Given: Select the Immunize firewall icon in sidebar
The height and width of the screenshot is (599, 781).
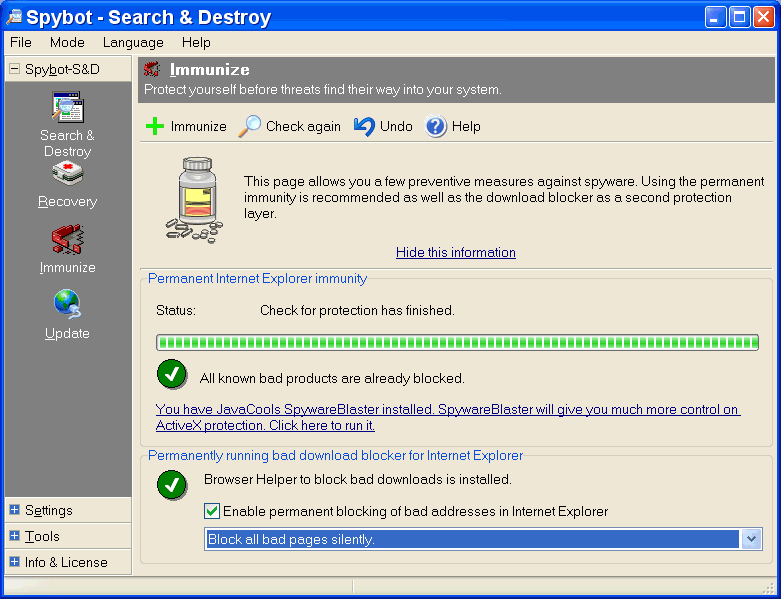Looking at the screenshot, I should 68,239.
